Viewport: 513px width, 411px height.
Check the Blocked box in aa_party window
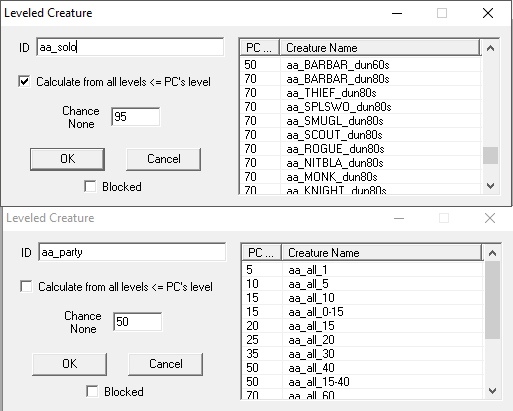click(92, 392)
